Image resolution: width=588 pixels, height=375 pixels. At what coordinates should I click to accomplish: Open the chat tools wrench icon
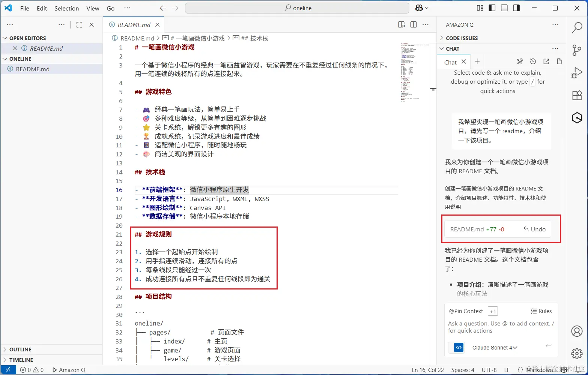520,61
